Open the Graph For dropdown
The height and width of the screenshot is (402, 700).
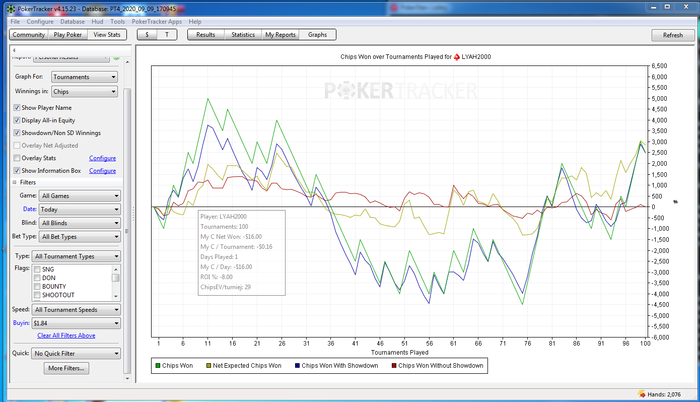[x=84, y=77]
